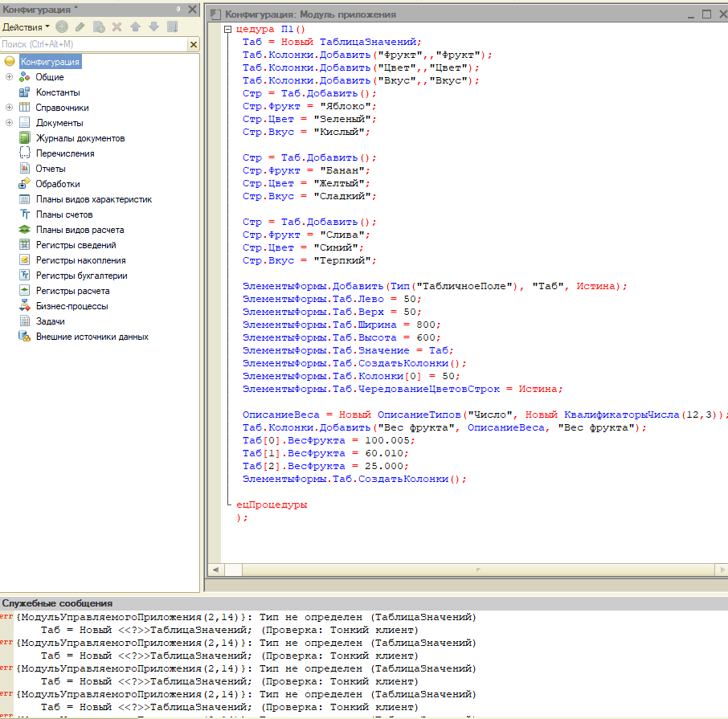Click the Sort list toolbar icon
Viewport: 728px width, 719px height.
pyautogui.click(x=172, y=27)
